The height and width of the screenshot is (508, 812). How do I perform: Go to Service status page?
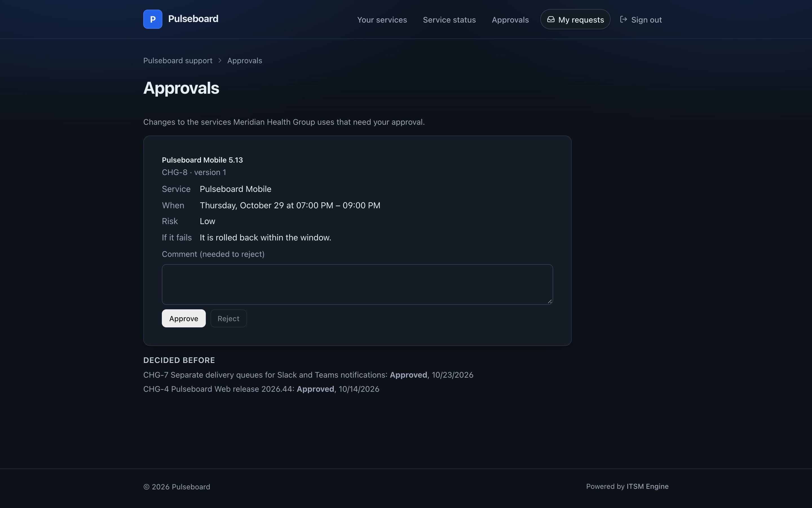[449, 20]
